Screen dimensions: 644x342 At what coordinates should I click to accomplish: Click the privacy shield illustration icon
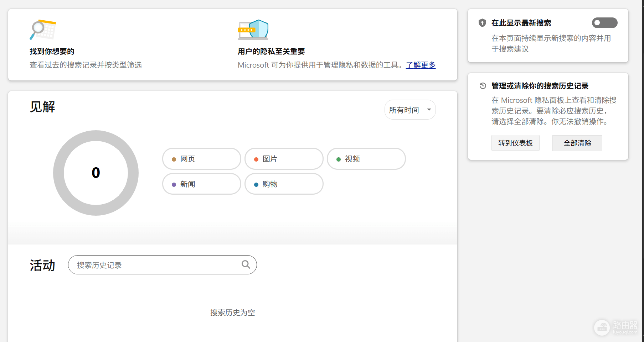click(x=253, y=30)
